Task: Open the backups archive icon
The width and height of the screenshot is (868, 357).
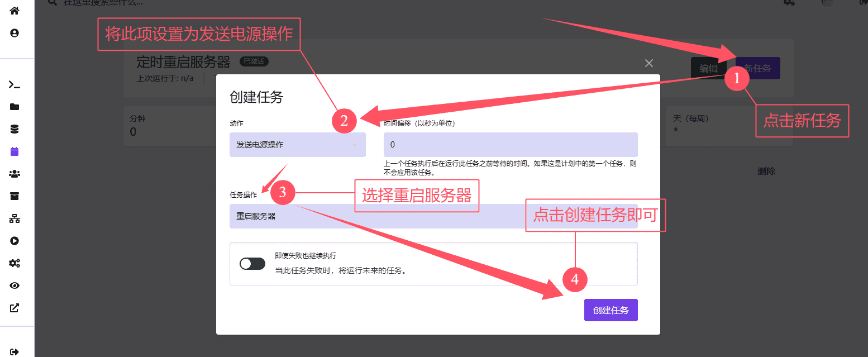Action: (x=15, y=196)
